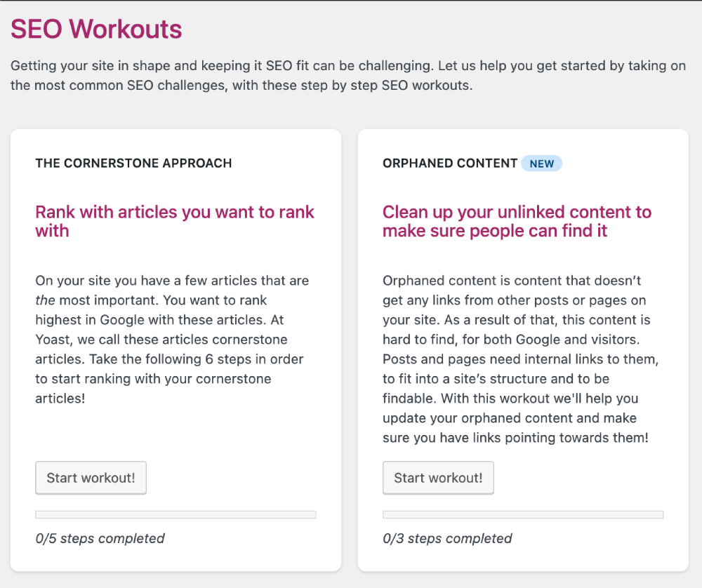Start the Cornerstone Approach workout
Viewport: 702px width, 588px height.
91,478
